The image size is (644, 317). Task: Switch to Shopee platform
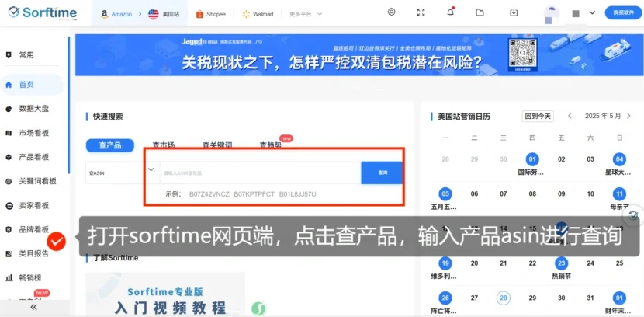pos(211,14)
